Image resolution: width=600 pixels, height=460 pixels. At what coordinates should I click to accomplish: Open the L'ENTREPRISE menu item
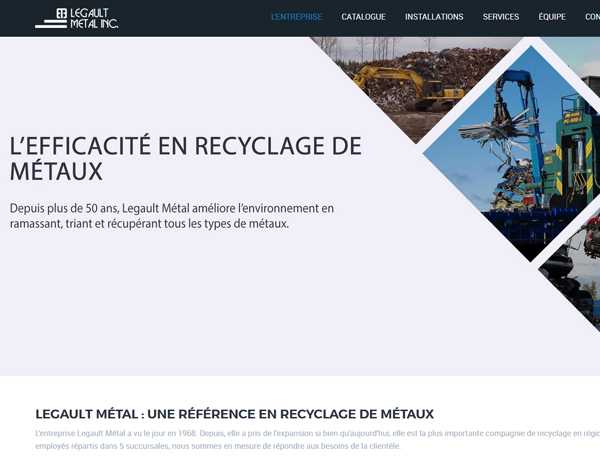point(296,17)
